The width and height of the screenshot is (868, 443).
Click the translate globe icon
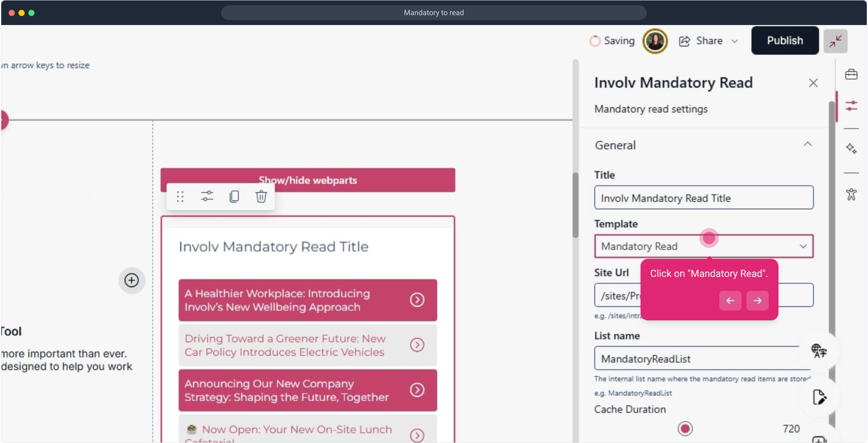[x=819, y=351]
